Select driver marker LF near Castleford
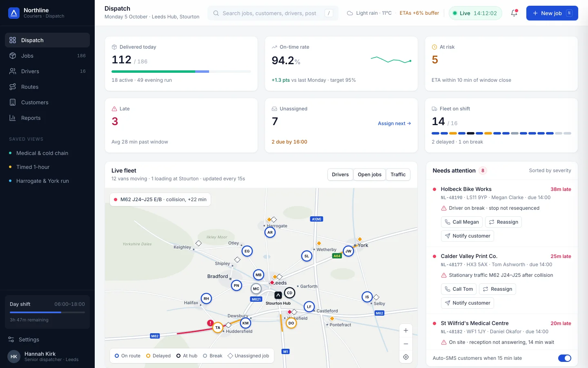The image size is (588, 368). pyautogui.click(x=309, y=307)
